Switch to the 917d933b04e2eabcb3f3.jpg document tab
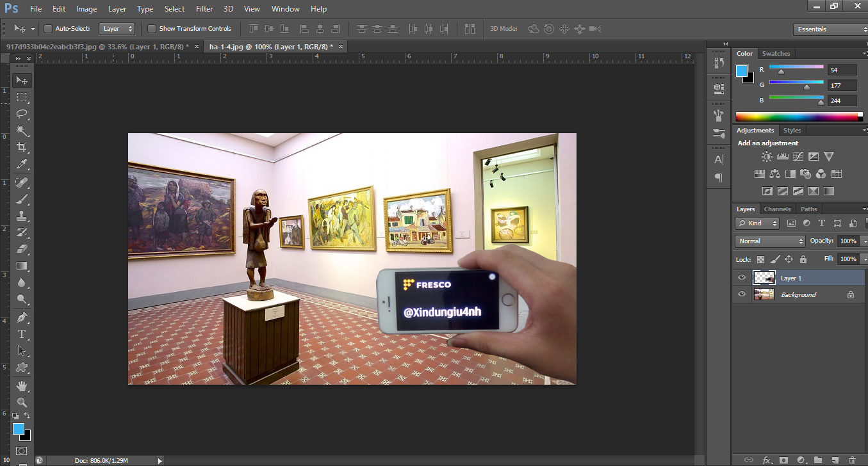868x466 pixels. tap(97, 47)
